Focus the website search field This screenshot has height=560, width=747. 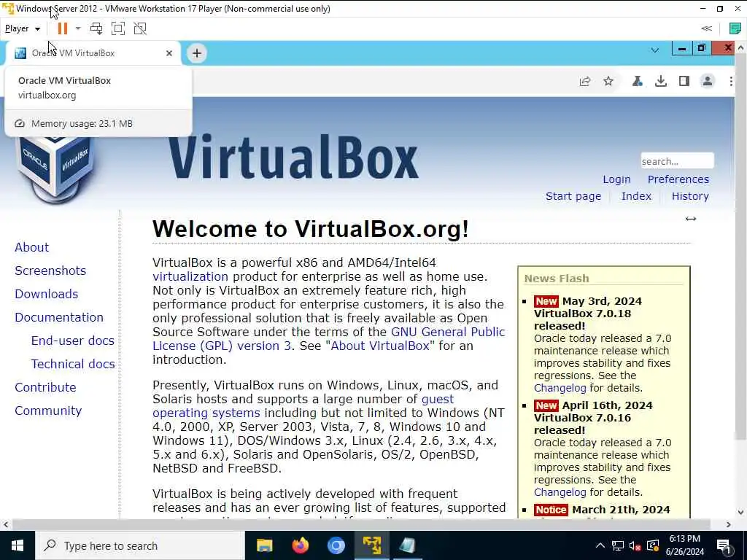677,161
